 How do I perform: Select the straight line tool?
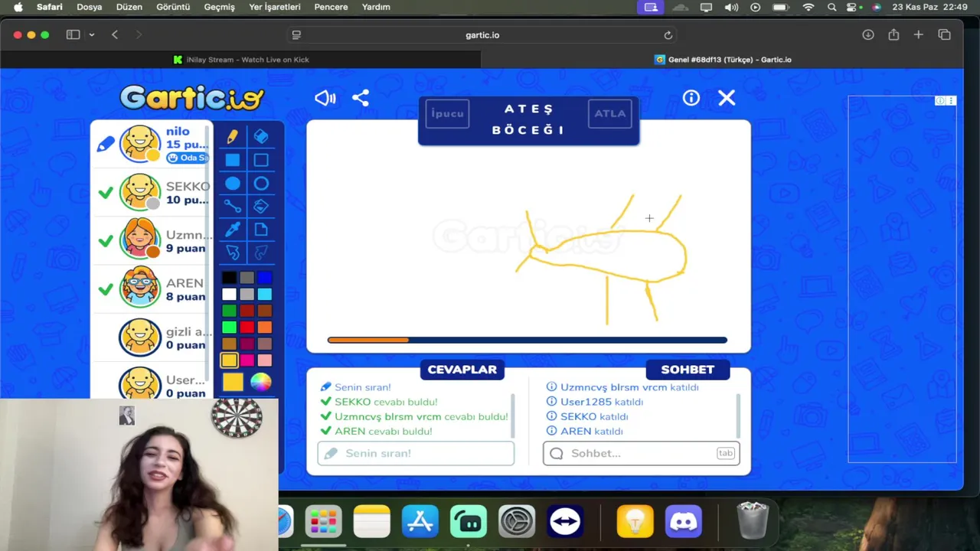point(232,207)
